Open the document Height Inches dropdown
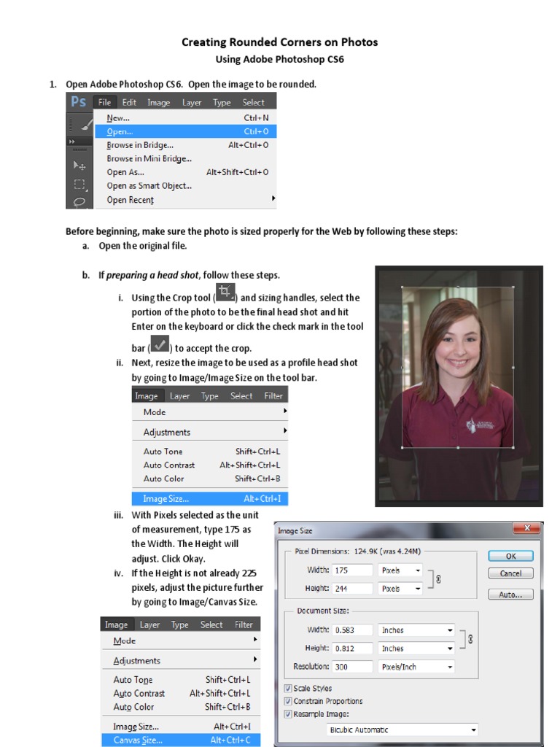The image size is (560, 747). pos(416,649)
